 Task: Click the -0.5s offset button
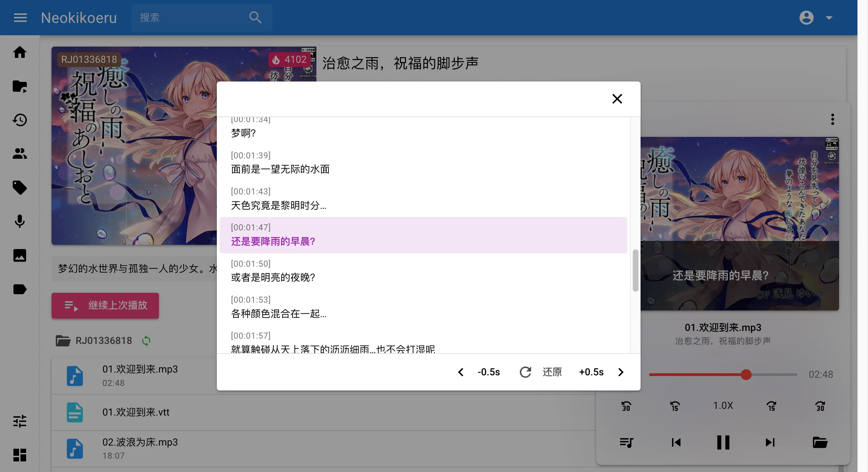click(489, 372)
